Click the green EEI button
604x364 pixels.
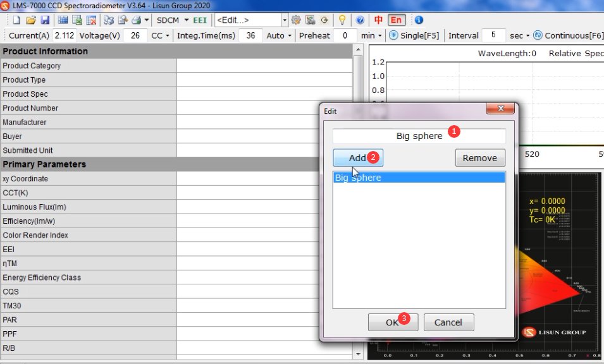[200, 20]
